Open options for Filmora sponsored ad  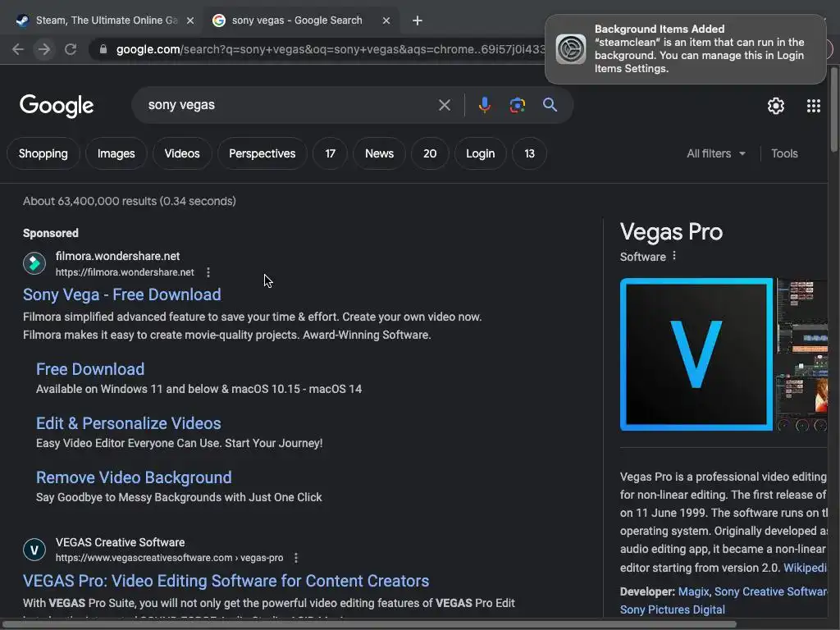[208, 272]
